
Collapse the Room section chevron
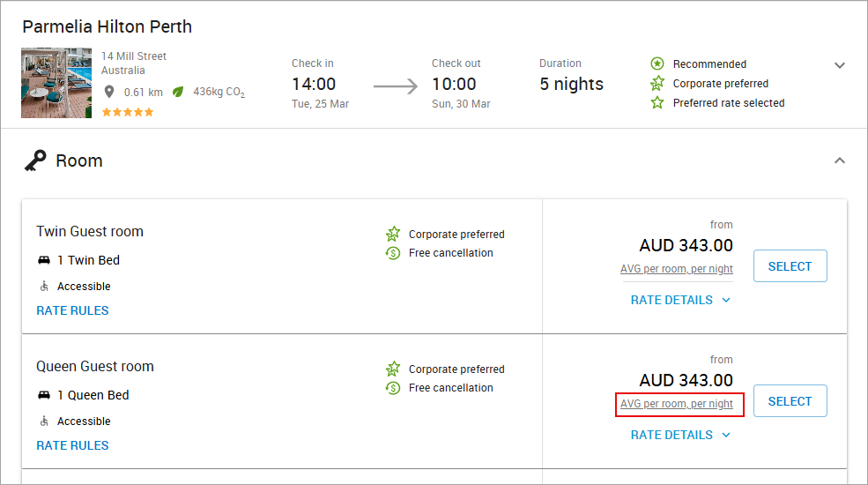point(840,160)
